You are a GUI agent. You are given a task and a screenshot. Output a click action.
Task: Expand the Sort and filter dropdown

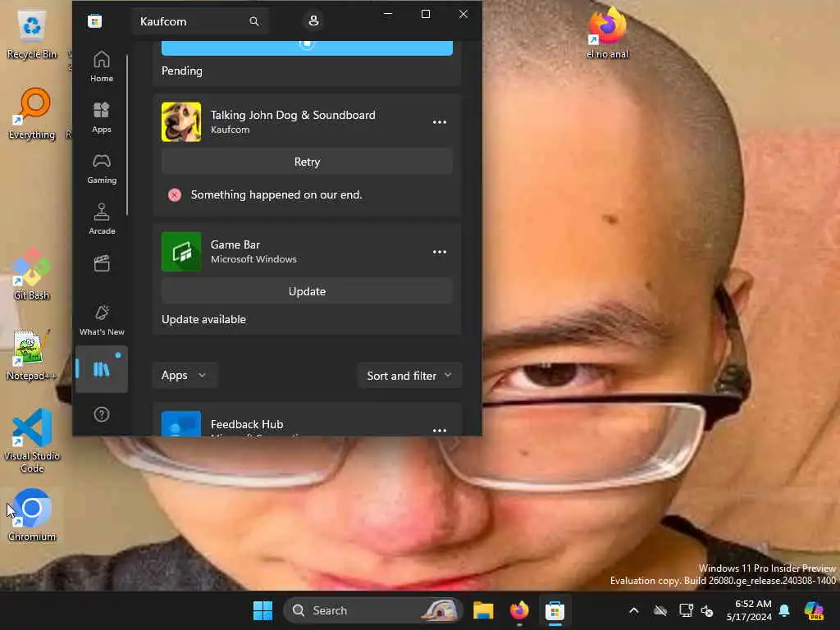(x=409, y=376)
